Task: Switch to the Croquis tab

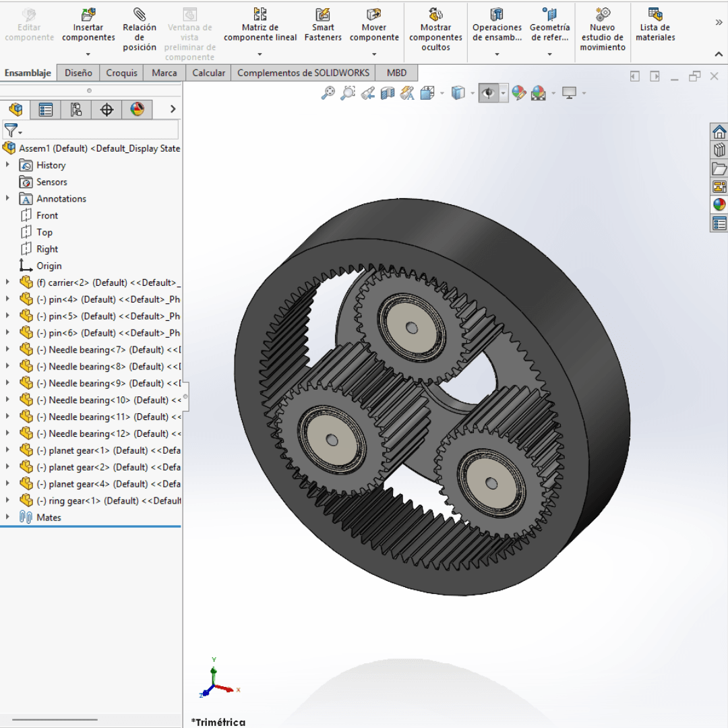Action: coord(121,73)
